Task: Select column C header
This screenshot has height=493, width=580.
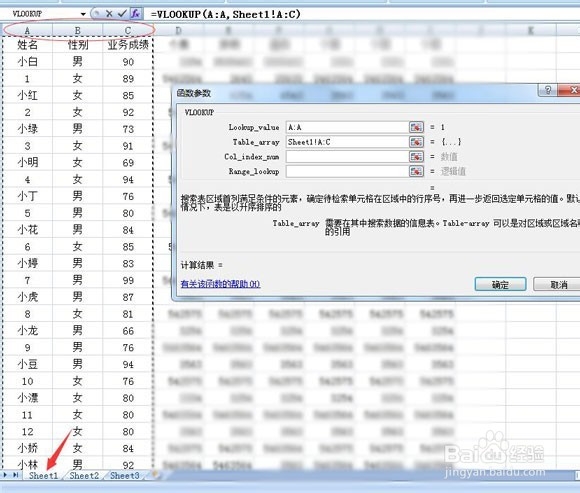Action: coord(128,30)
